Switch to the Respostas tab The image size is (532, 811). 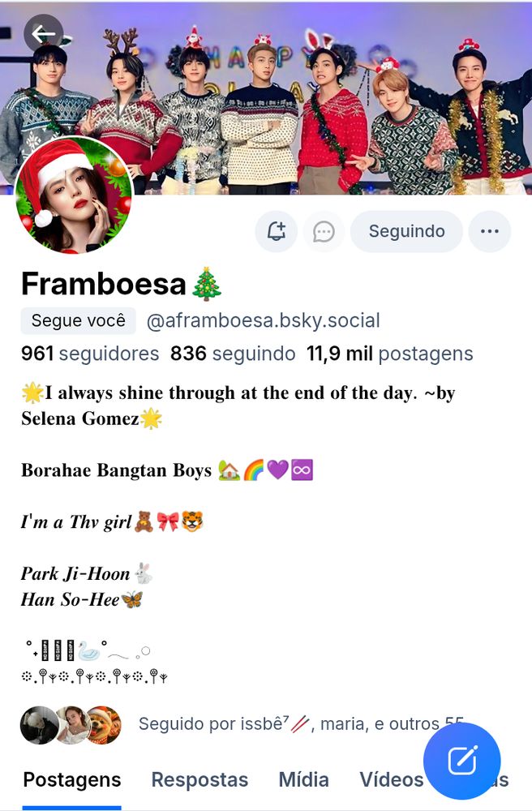click(x=199, y=779)
